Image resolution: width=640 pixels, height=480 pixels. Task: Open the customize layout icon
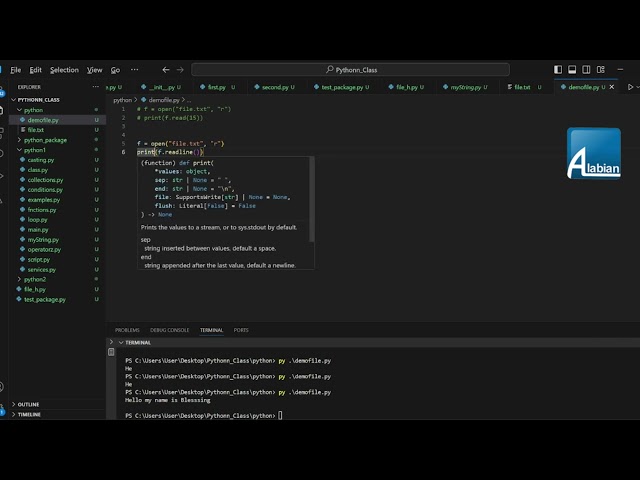click(x=600, y=69)
